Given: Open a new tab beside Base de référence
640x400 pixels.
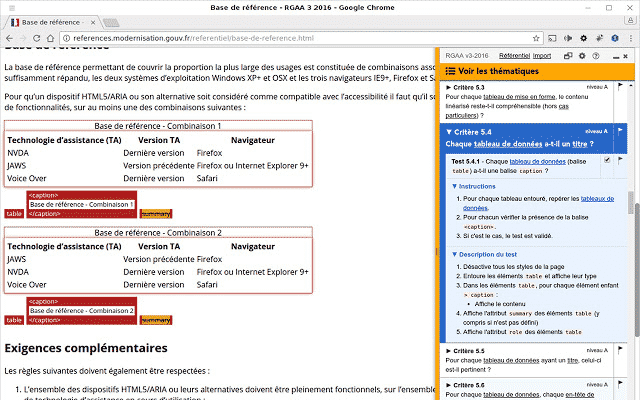Looking at the screenshot, I should (x=111, y=23).
